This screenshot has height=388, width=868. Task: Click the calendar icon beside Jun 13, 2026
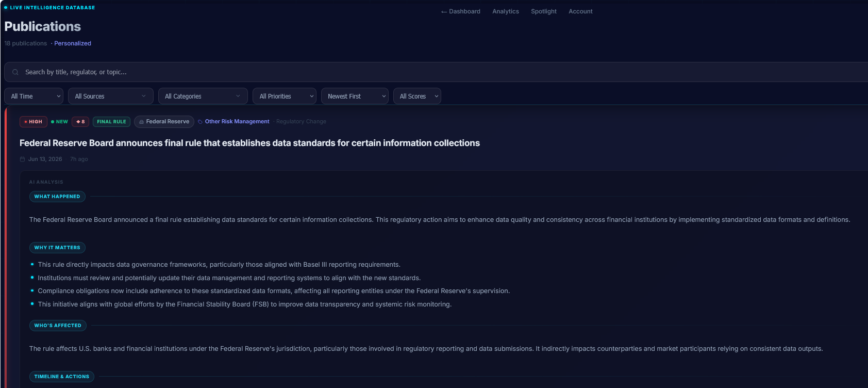[x=22, y=159]
